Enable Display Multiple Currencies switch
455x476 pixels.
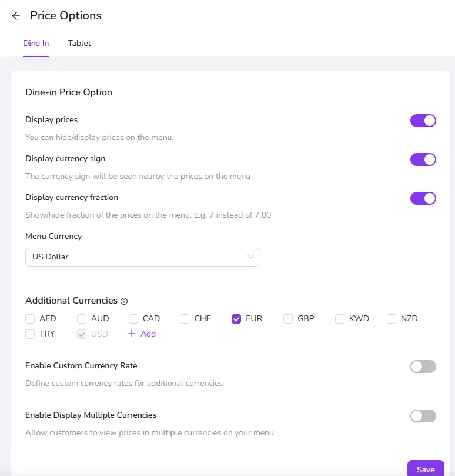pyautogui.click(x=423, y=416)
